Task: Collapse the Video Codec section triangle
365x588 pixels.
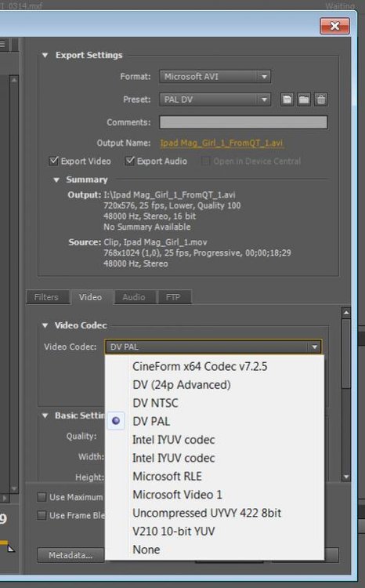Action: click(45, 325)
